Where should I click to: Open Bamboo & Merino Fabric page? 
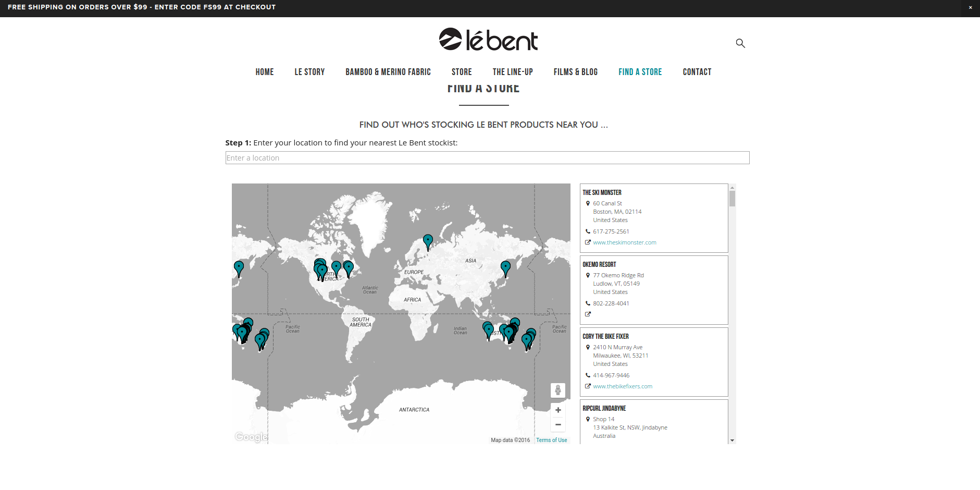tap(388, 72)
